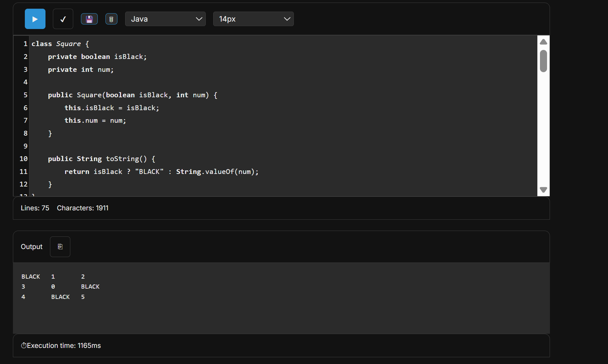Click on the toString return statement line
Screen dimensions: 608x364
tap(161, 172)
